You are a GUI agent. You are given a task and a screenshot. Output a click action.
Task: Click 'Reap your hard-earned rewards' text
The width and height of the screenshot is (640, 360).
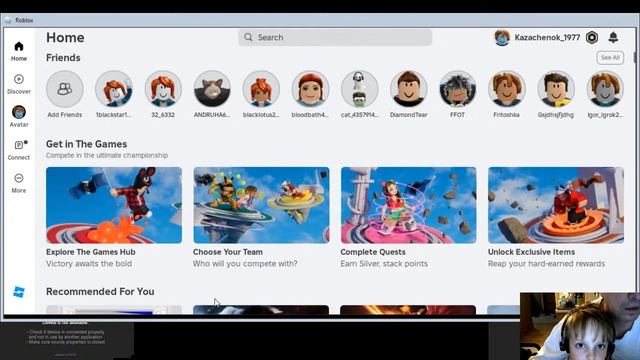coord(547,264)
